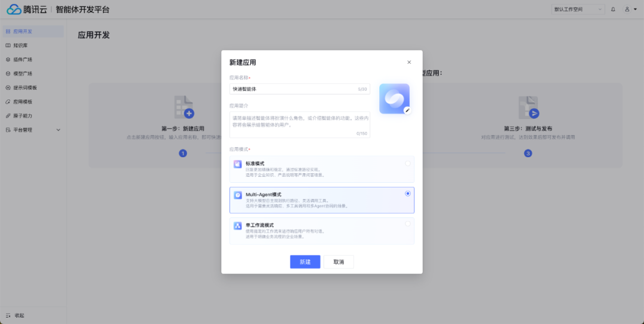Open the user account avatar menu
The width and height of the screenshot is (644, 324).
coord(630,9)
